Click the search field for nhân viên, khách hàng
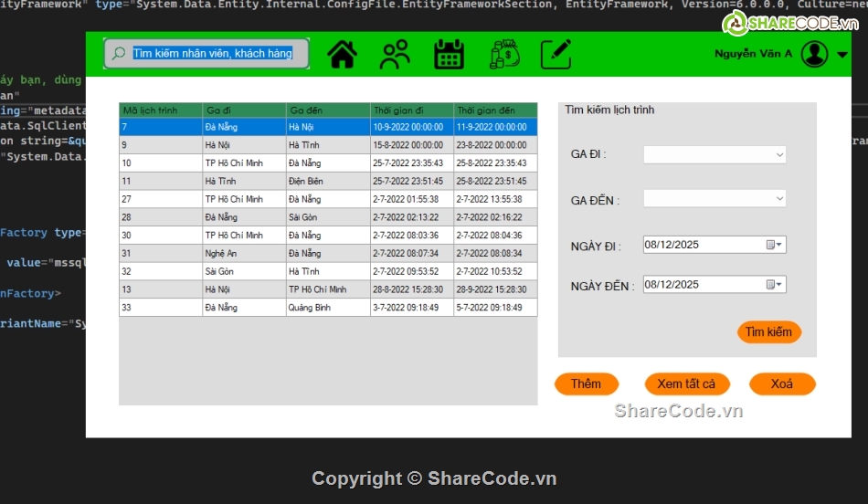This screenshot has height=504, width=868. click(213, 54)
